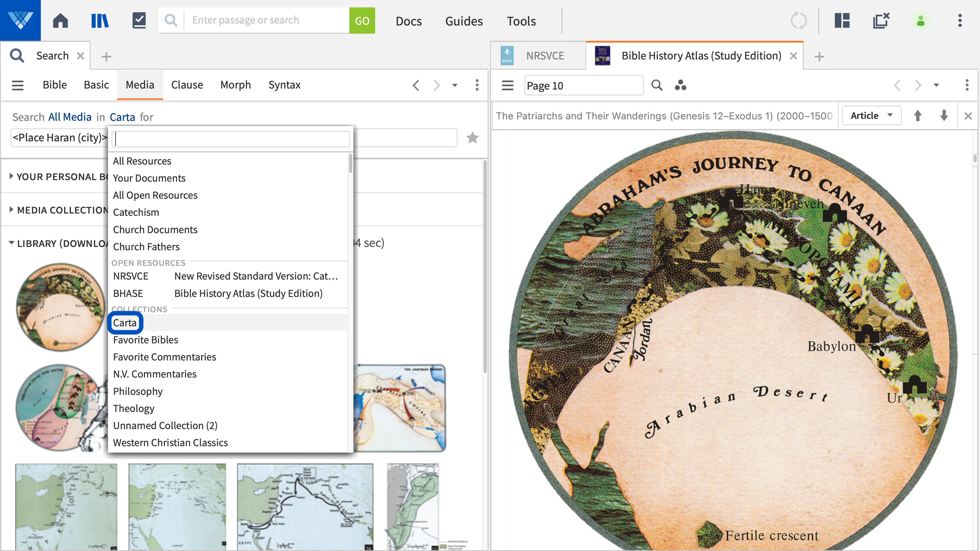Switch to the Morph search tab
Viewport: 980px width, 551px height.
tap(236, 85)
